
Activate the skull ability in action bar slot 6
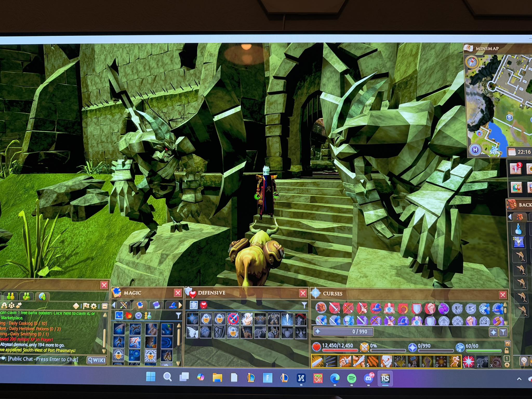pos(386,361)
